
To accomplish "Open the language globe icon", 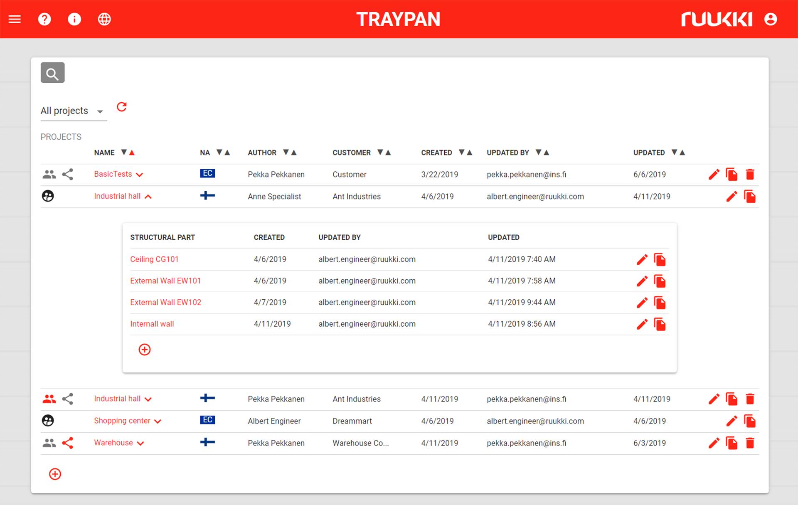I will point(104,19).
